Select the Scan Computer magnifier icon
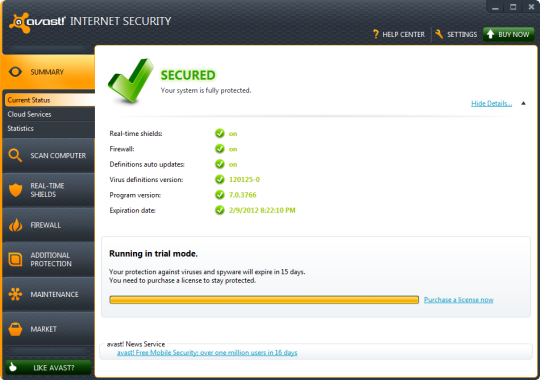The width and height of the screenshot is (540, 380). pos(15,155)
